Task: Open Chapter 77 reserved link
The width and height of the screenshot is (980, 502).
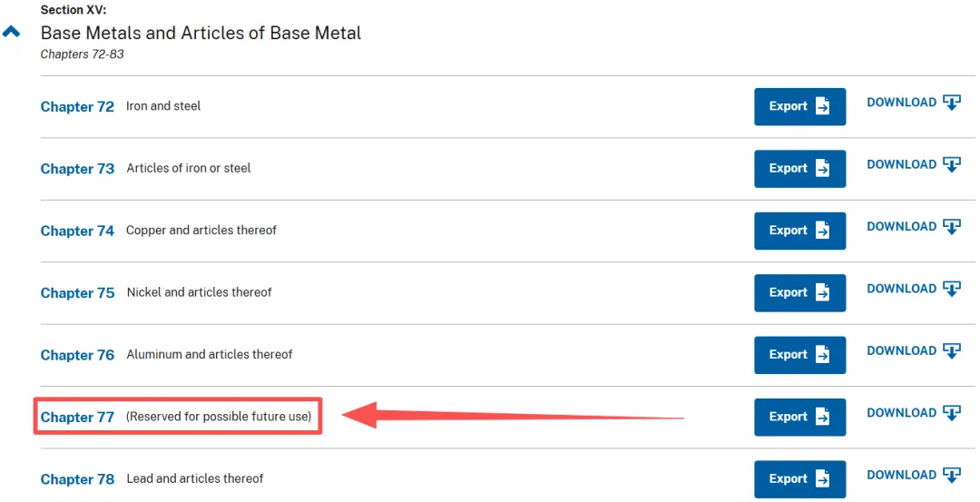Action: [x=77, y=418]
